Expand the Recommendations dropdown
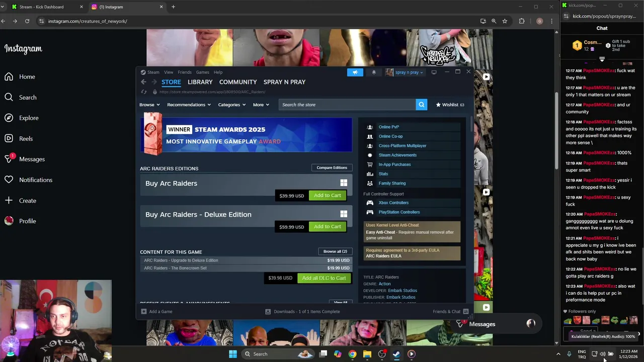 (x=189, y=105)
